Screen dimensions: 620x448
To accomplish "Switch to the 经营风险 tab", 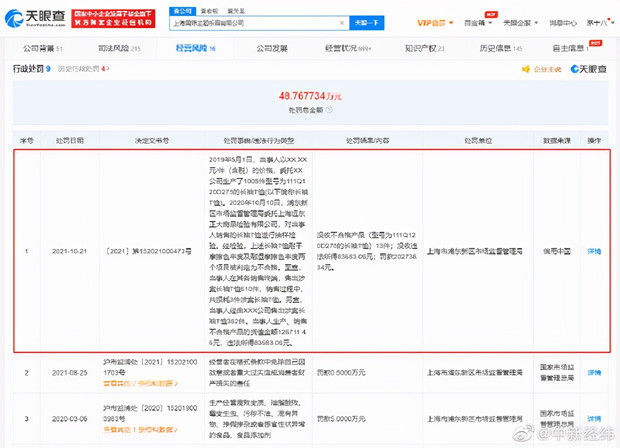I will pyautogui.click(x=195, y=48).
